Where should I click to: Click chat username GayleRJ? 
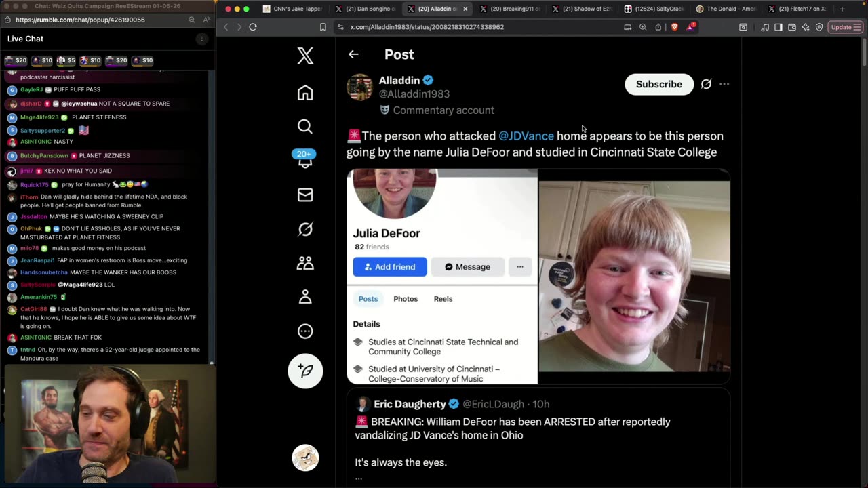[31, 89]
